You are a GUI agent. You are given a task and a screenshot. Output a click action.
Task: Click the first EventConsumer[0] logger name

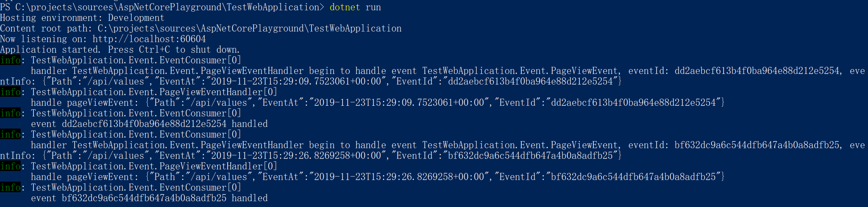(x=136, y=60)
